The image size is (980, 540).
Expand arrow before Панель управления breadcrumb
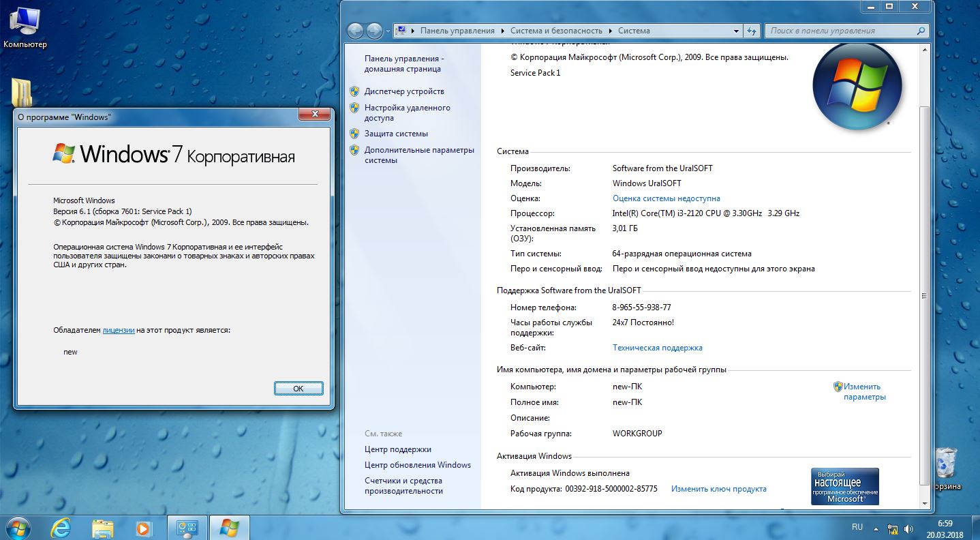click(x=414, y=31)
